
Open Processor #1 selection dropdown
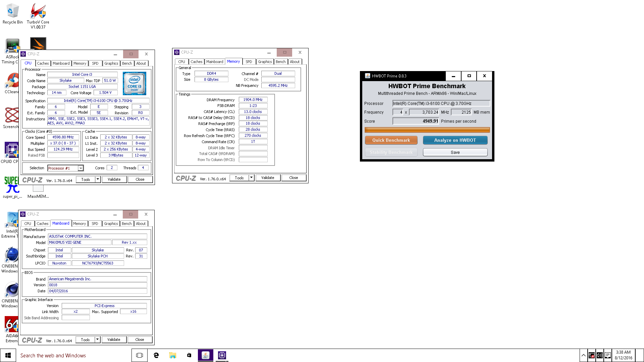pos(65,168)
